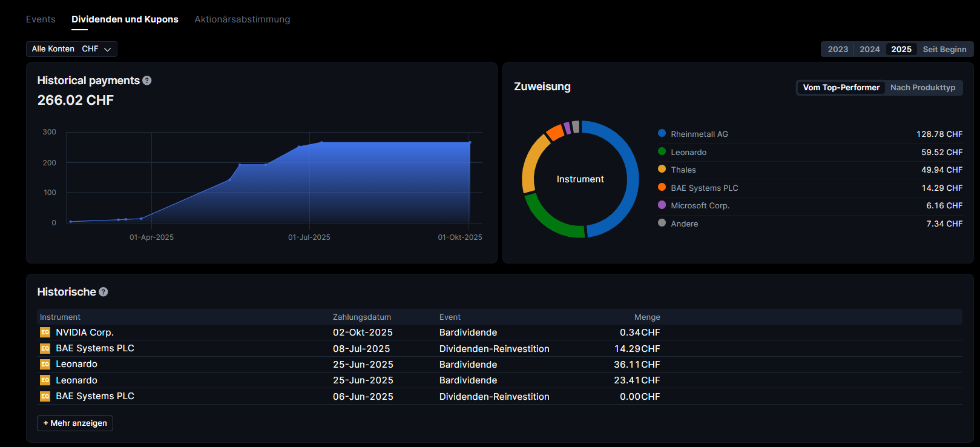980x447 pixels.
Task: Expand list with Mehr anzeigen
Action: click(x=75, y=423)
